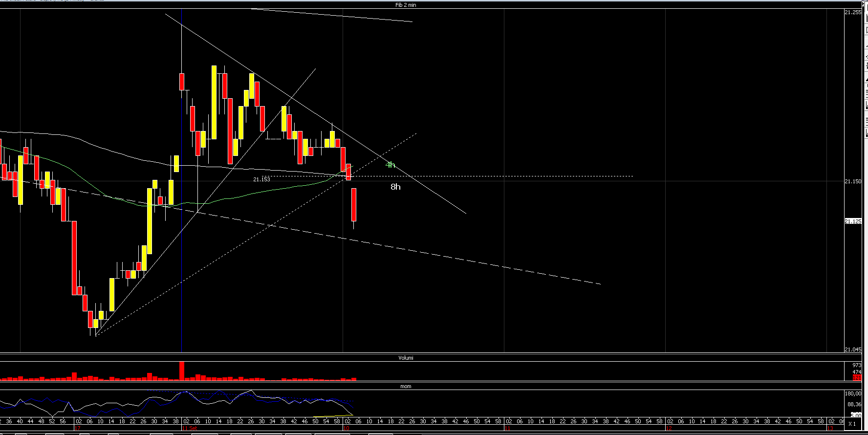The image size is (868, 435).
Task: Click the 973 volume scale value
Action: (857, 365)
